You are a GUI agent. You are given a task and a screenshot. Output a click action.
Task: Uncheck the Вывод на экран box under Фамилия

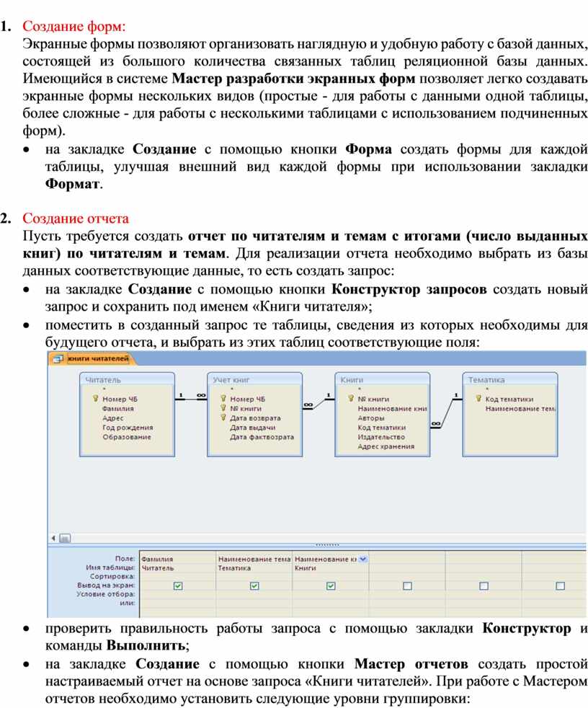[178, 585]
